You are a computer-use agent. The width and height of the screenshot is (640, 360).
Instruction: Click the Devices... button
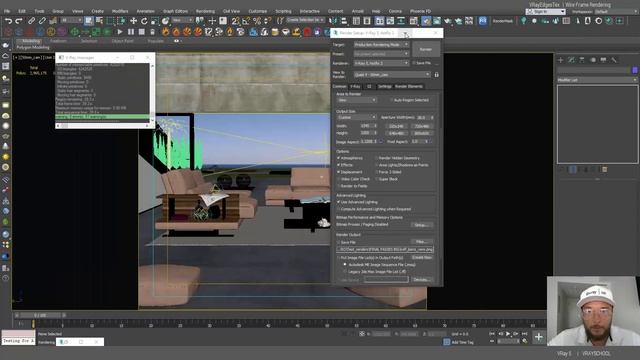(421, 280)
